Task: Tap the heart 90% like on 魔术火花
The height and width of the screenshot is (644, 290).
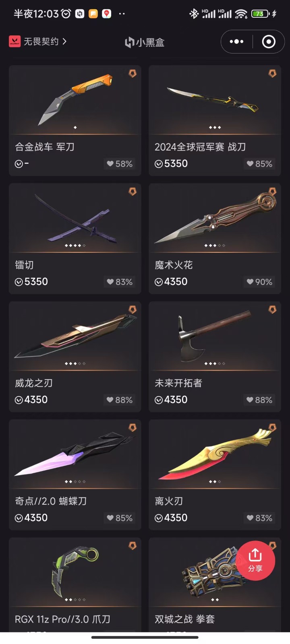Action: pos(259,282)
